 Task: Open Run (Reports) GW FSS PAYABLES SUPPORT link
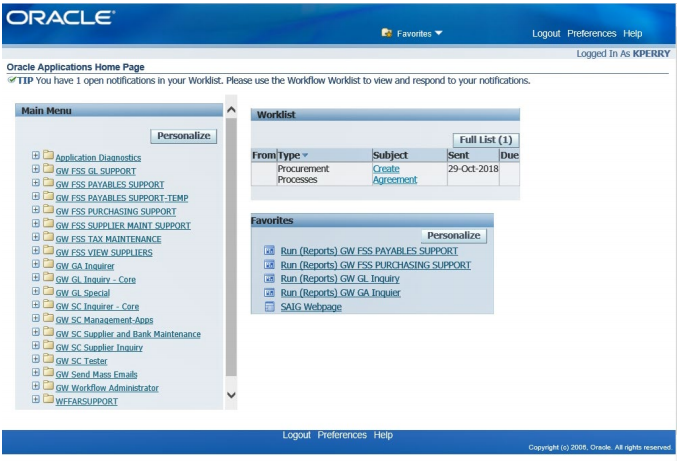(x=369, y=251)
